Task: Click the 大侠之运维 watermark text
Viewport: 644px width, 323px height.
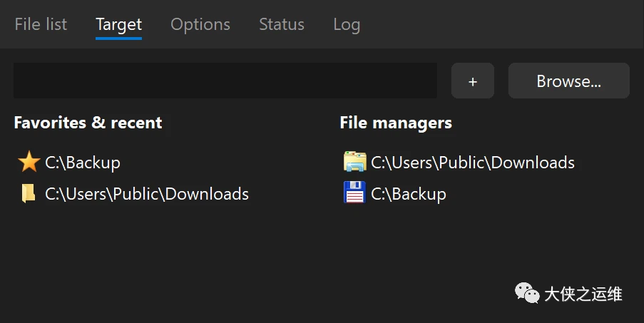Action: click(583, 293)
